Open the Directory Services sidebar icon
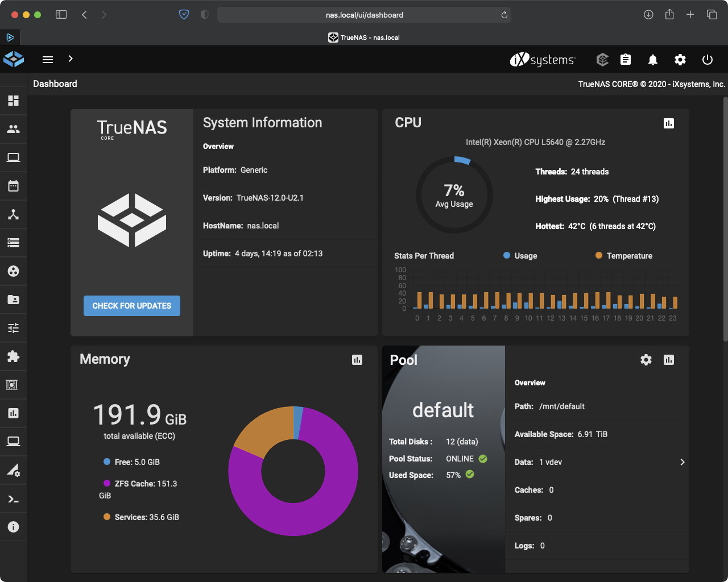The width and height of the screenshot is (728, 582). click(13, 271)
